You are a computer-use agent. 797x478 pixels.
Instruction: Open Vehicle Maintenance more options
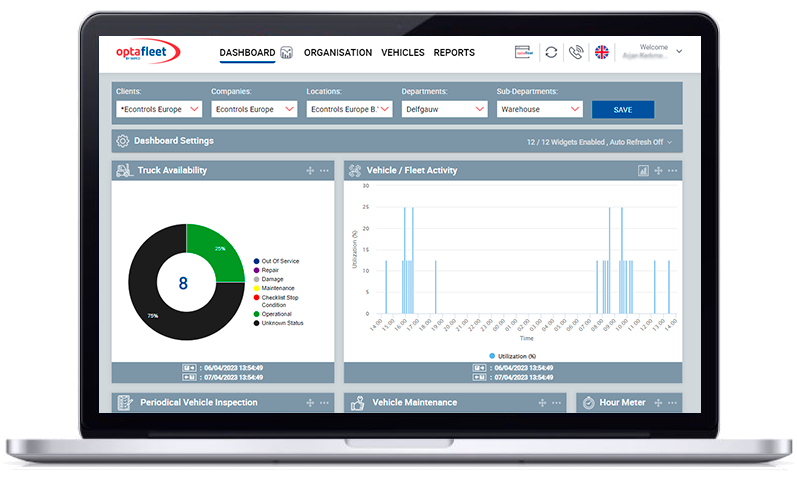click(557, 403)
